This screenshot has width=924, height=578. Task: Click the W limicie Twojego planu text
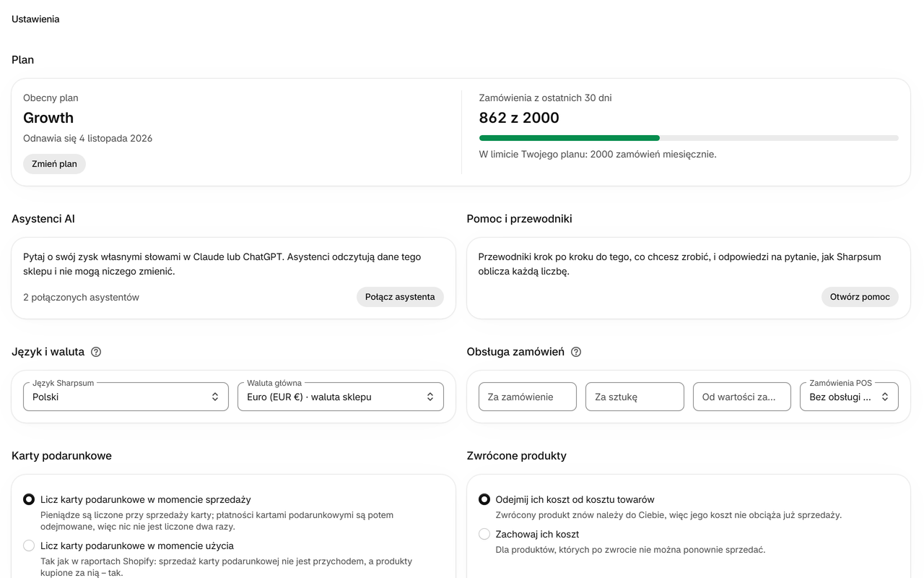coord(598,154)
